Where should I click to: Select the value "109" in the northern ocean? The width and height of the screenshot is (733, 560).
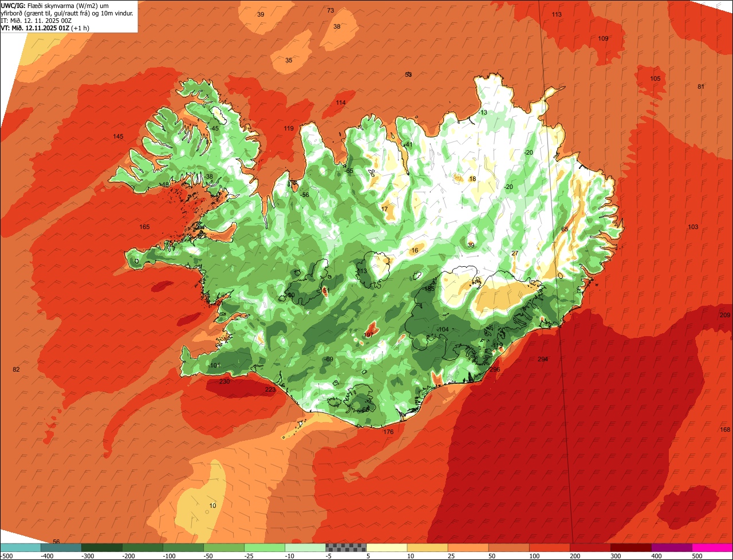(603, 38)
